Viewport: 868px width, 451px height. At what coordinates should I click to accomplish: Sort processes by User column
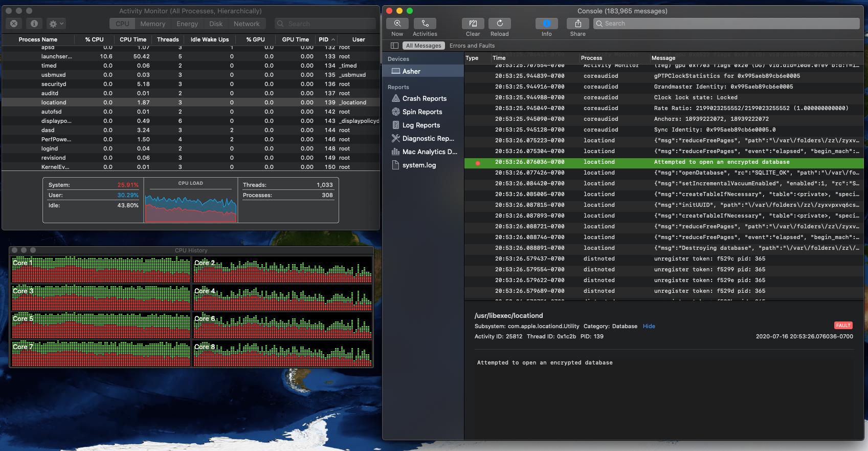pyautogui.click(x=359, y=39)
